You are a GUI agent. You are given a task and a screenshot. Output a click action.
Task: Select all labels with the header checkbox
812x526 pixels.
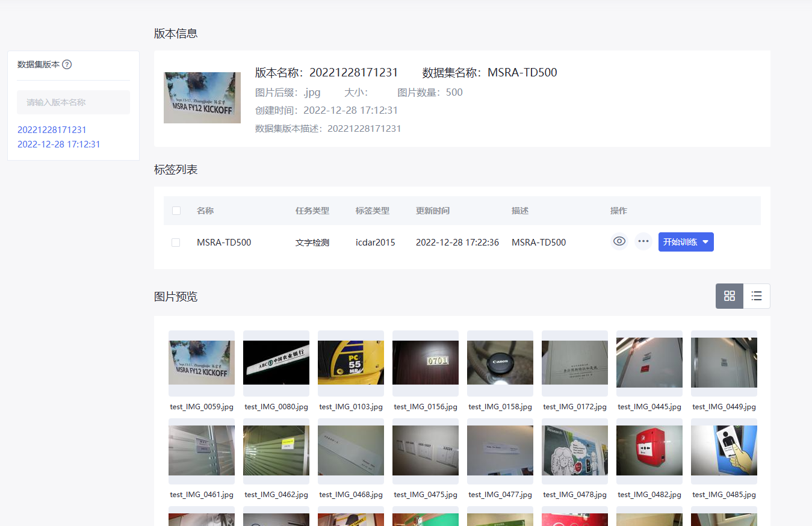point(176,211)
